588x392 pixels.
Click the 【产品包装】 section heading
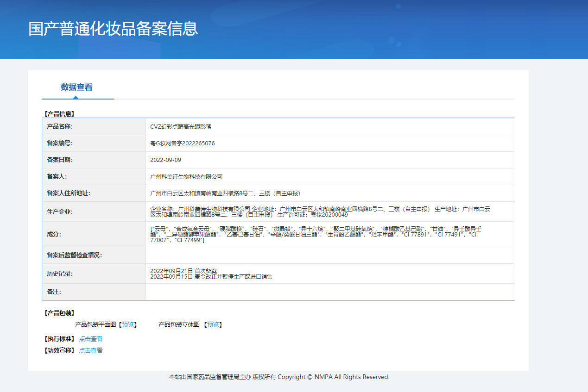pyautogui.click(x=59, y=313)
